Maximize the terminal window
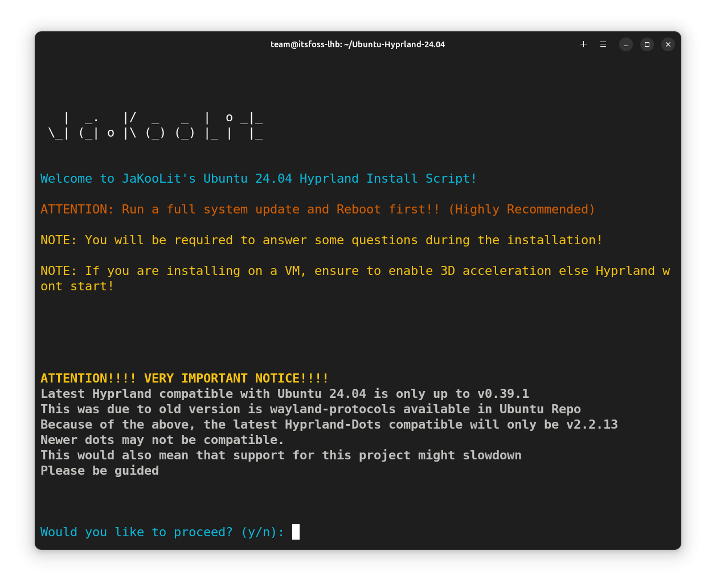 (x=647, y=44)
